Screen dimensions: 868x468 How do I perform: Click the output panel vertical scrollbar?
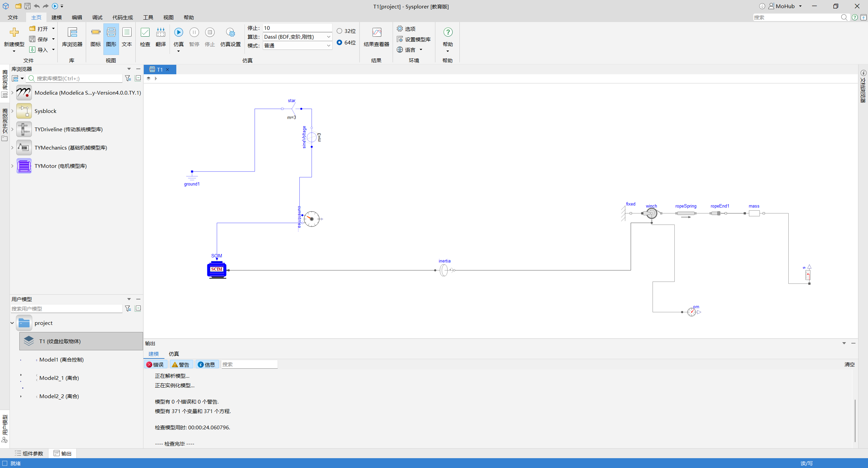click(855, 421)
